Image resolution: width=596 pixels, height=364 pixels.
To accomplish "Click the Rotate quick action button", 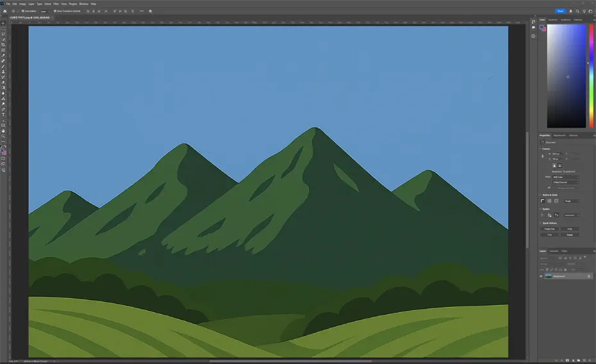I will click(570, 235).
